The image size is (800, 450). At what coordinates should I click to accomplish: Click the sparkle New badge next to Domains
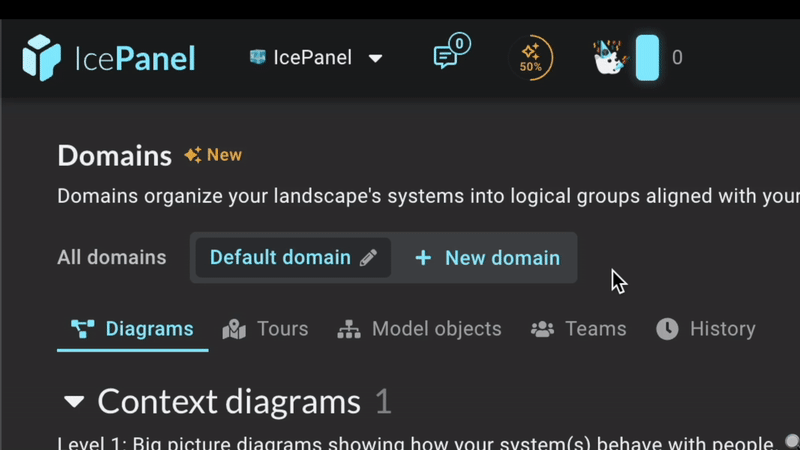click(213, 155)
